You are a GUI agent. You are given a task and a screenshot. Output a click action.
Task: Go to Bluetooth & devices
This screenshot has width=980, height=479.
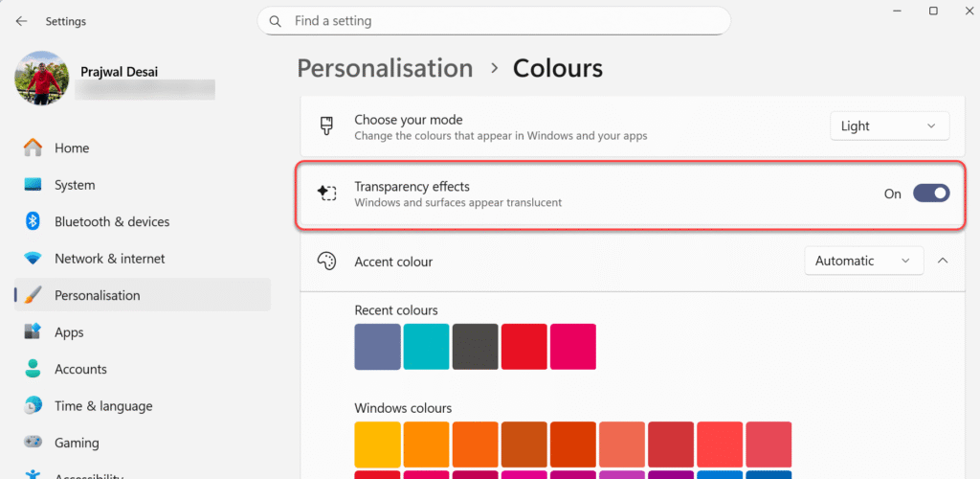143,221
